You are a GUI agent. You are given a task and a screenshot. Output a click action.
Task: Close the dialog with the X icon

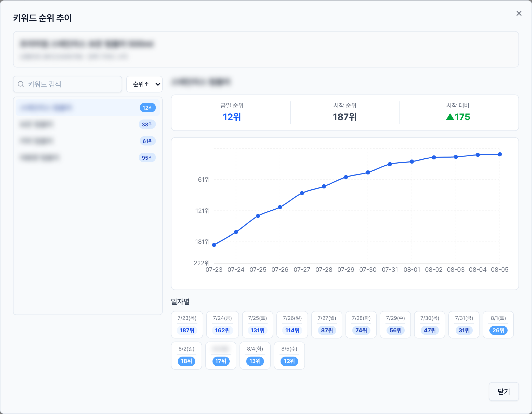click(519, 14)
